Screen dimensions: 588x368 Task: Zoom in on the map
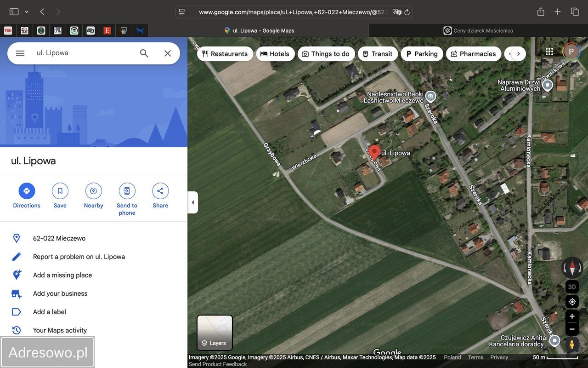pos(572,316)
